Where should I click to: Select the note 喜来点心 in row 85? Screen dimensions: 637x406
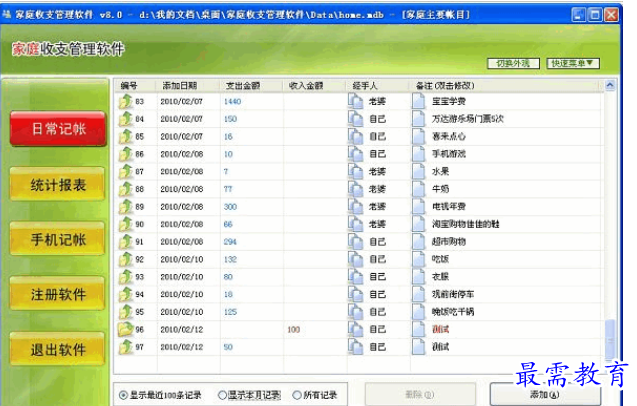pos(448,136)
